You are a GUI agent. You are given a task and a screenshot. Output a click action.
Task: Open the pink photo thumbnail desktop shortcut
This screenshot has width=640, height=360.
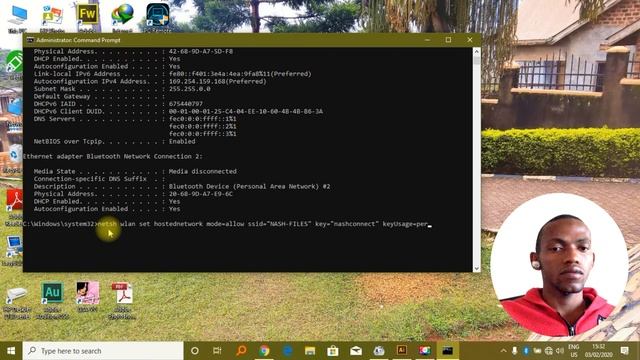tap(87, 297)
